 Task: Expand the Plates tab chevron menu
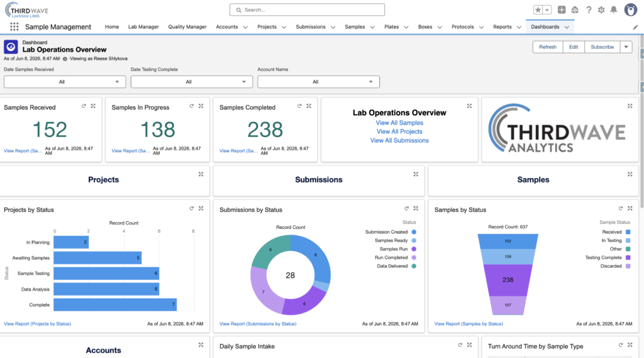(406, 27)
